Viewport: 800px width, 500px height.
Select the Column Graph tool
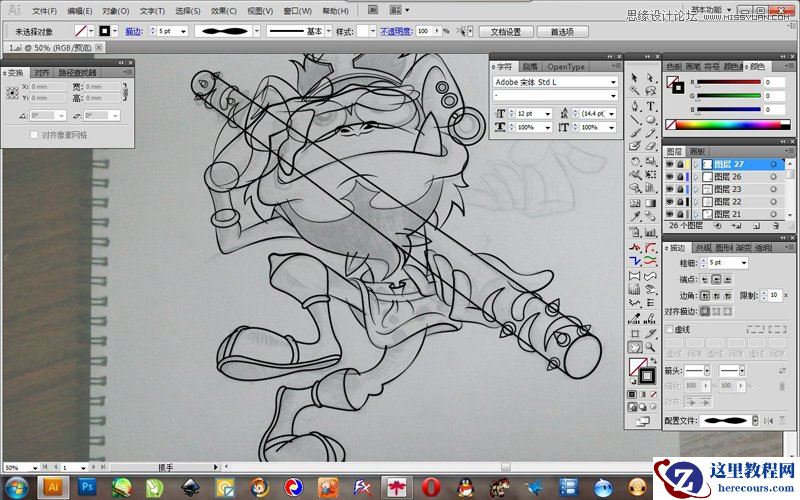(x=651, y=232)
